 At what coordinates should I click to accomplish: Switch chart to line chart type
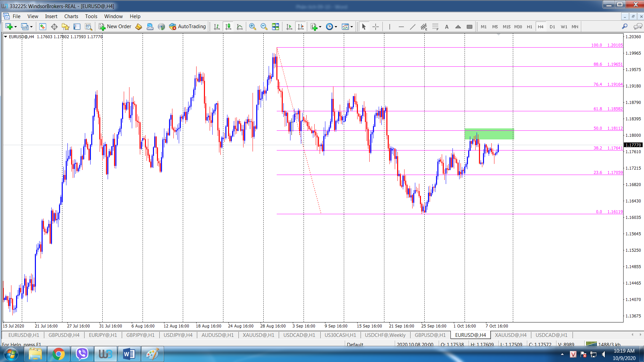[x=240, y=26]
